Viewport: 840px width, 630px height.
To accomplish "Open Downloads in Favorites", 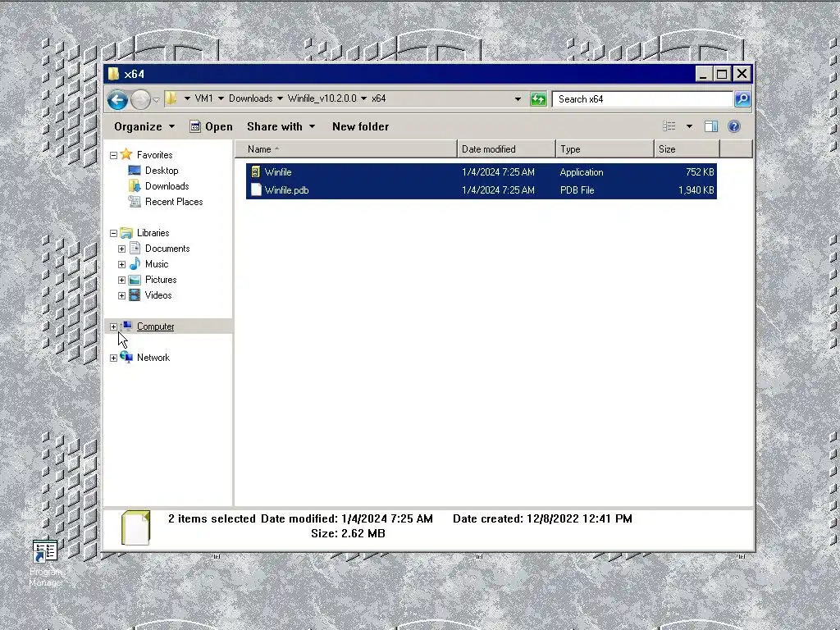I will click(167, 186).
